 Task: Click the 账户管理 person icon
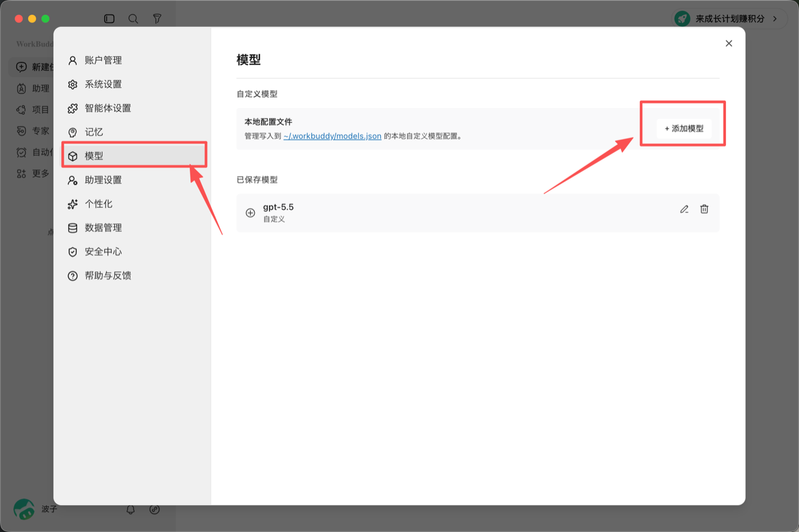pyautogui.click(x=73, y=60)
